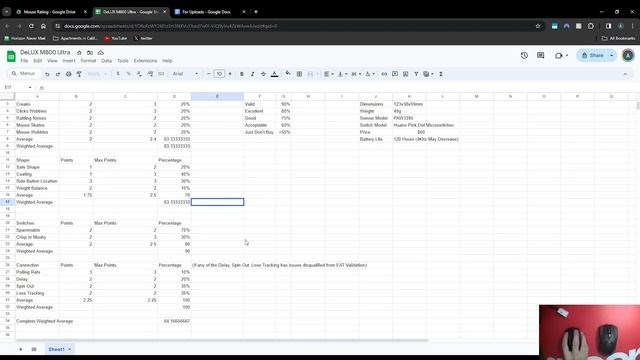Open the fill color paint bucket
Viewport: 640px width, 360px height.
288,74
